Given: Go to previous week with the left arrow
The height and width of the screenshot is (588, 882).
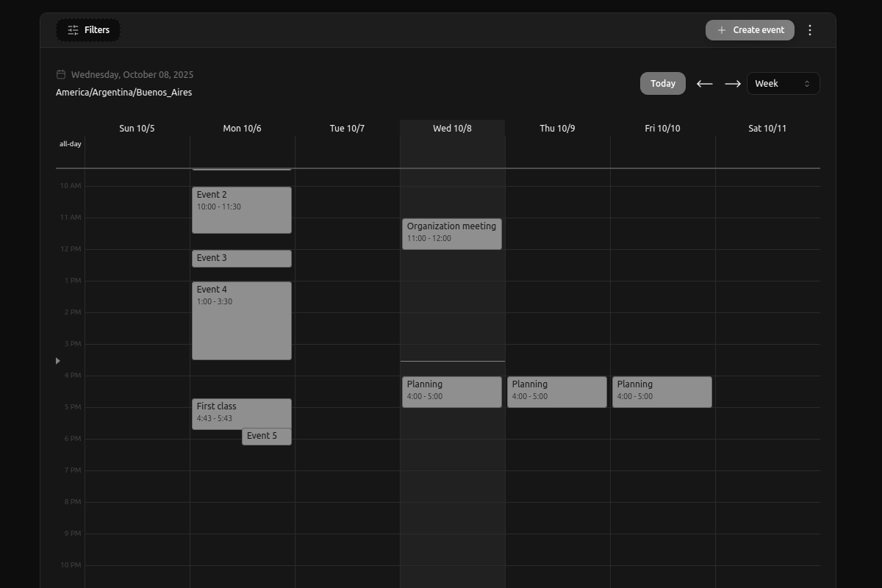Looking at the screenshot, I should (x=704, y=83).
